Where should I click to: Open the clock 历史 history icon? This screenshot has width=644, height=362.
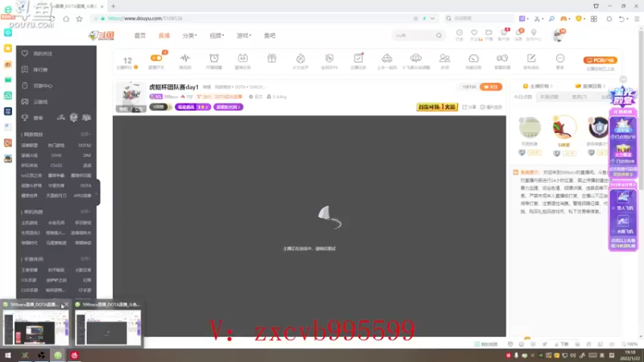click(459, 33)
